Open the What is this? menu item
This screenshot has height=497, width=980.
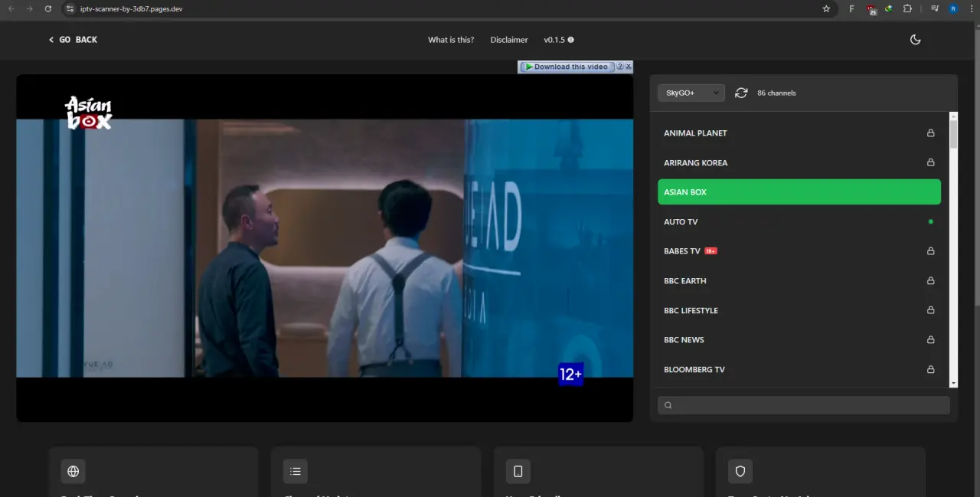point(451,40)
